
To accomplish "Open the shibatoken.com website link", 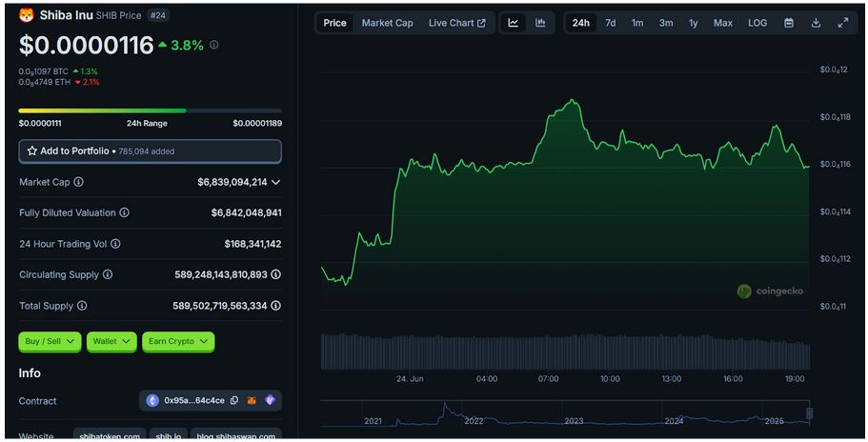I will 110,436.
